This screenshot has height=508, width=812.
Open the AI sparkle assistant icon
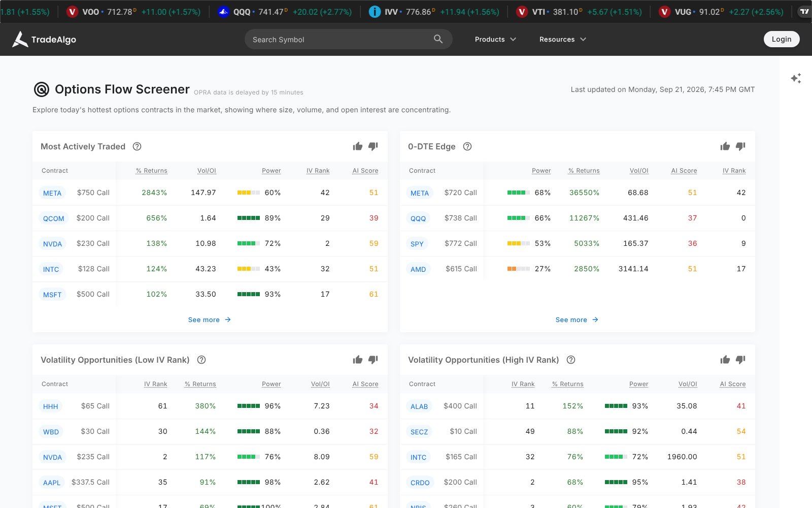tap(796, 78)
